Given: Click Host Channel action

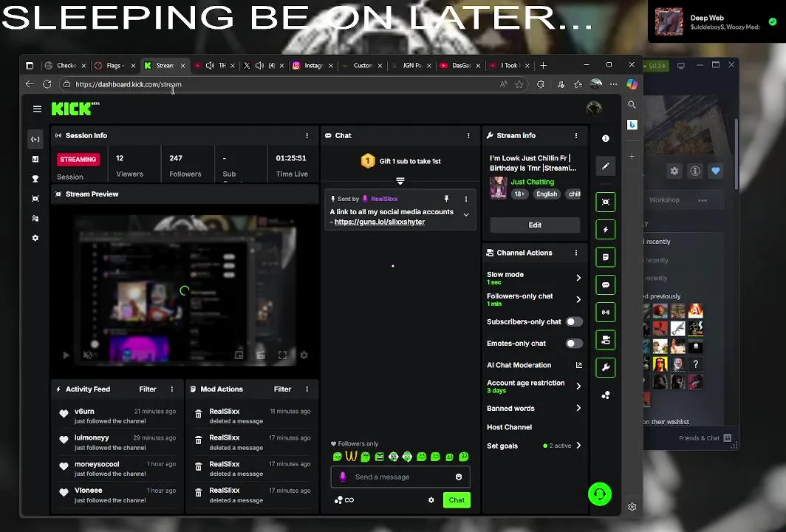Looking at the screenshot, I should (x=509, y=427).
